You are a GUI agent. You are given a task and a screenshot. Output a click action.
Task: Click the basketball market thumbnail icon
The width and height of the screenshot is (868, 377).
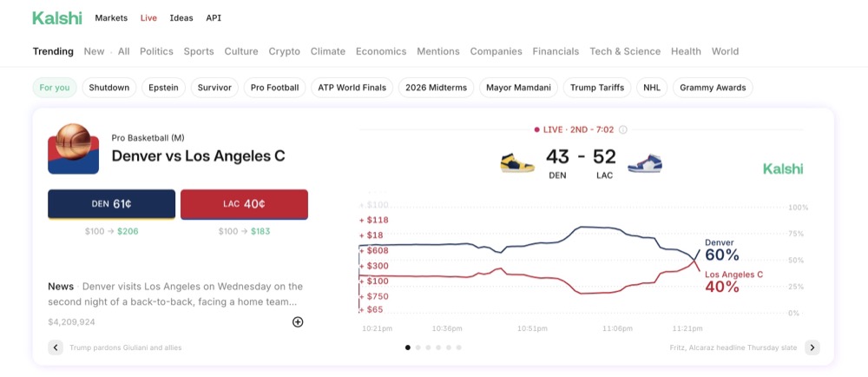pyautogui.click(x=74, y=149)
